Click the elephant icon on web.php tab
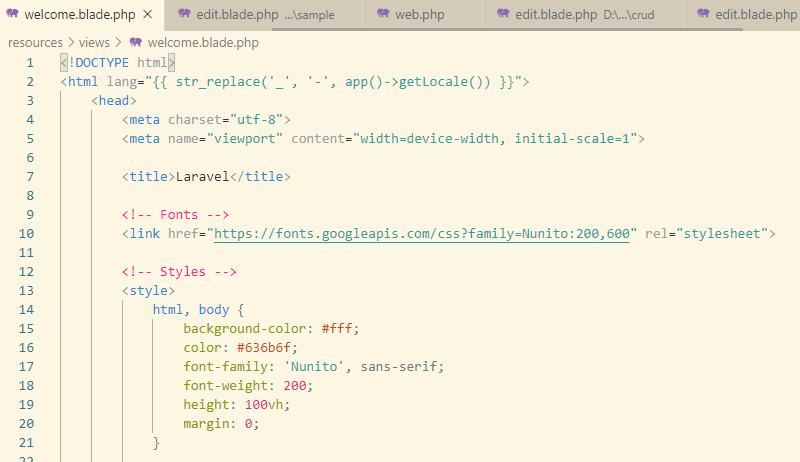 coord(384,15)
